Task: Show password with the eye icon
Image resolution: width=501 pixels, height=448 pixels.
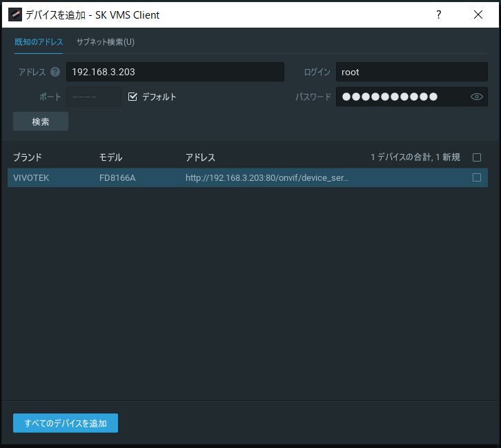Action: 476,97
